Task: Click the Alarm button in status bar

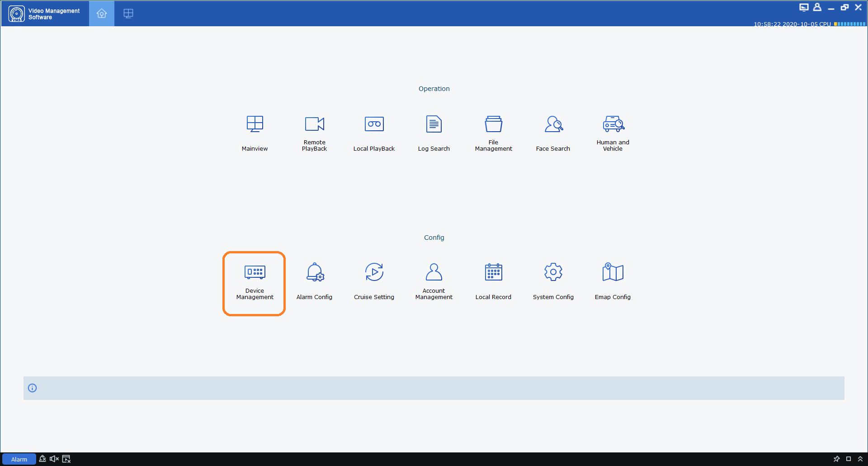Action: click(19, 459)
